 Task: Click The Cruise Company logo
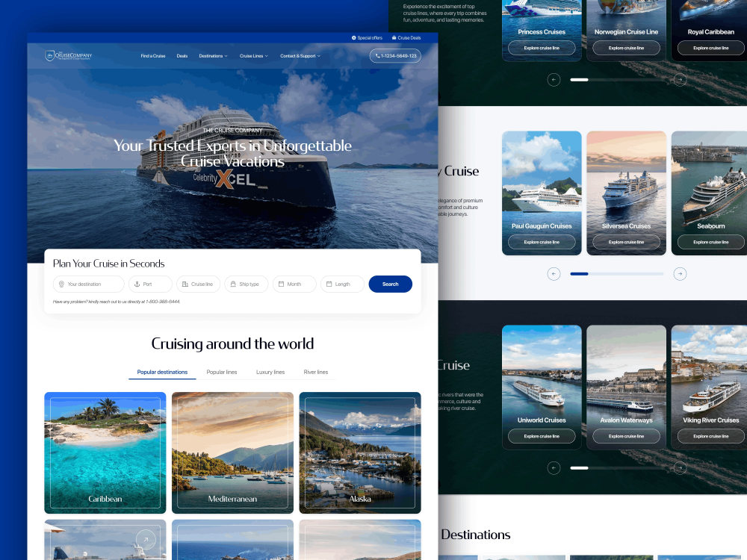pyautogui.click(x=69, y=56)
